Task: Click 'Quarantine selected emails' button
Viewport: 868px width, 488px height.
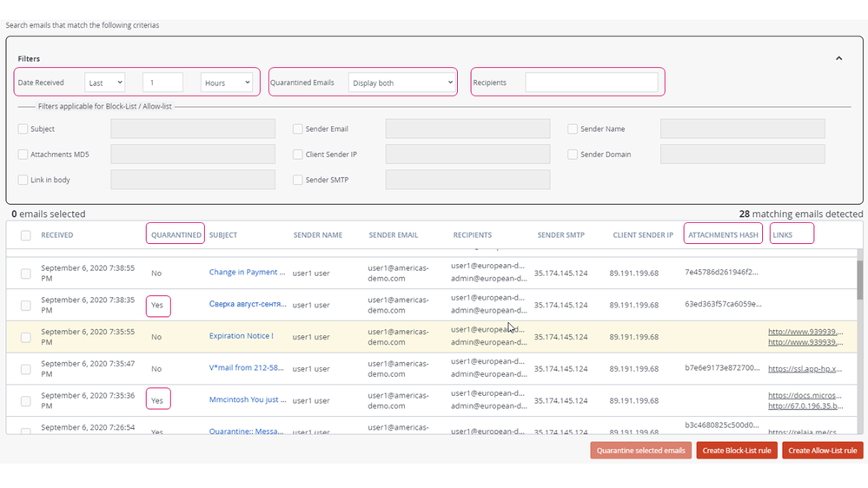Action: pyautogui.click(x=640, y=451)
